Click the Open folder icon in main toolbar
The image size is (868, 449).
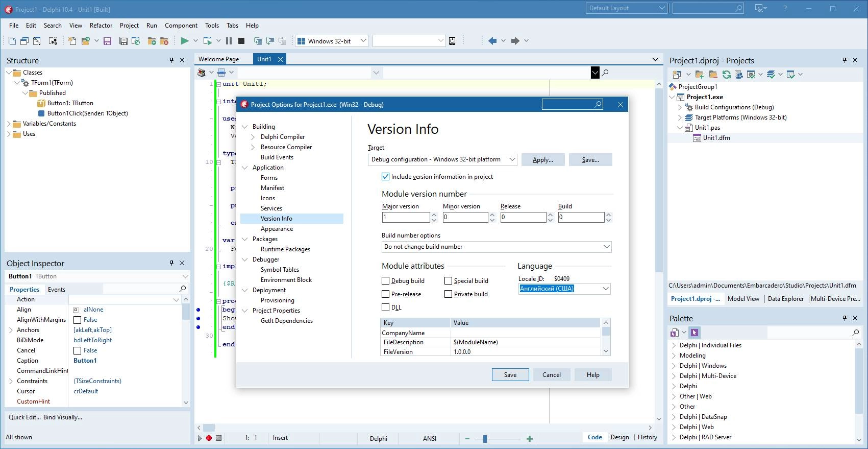coord(86,41)
